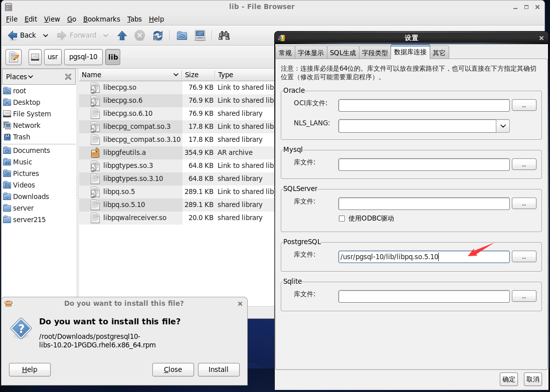Browse for the Mysql library file
Viewport: 550px width, 392px height.
coord(524,164)
